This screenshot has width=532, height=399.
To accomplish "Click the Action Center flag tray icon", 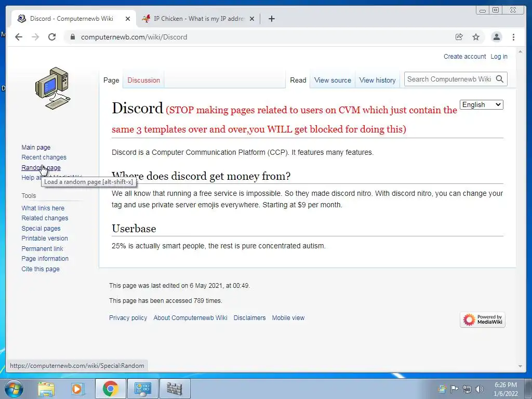I will 454,389.
